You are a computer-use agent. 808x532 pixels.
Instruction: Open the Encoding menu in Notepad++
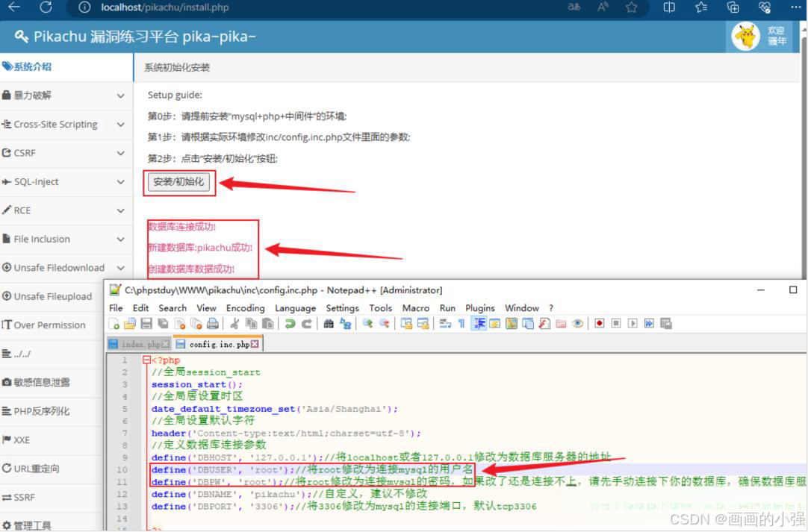[245, 308]
